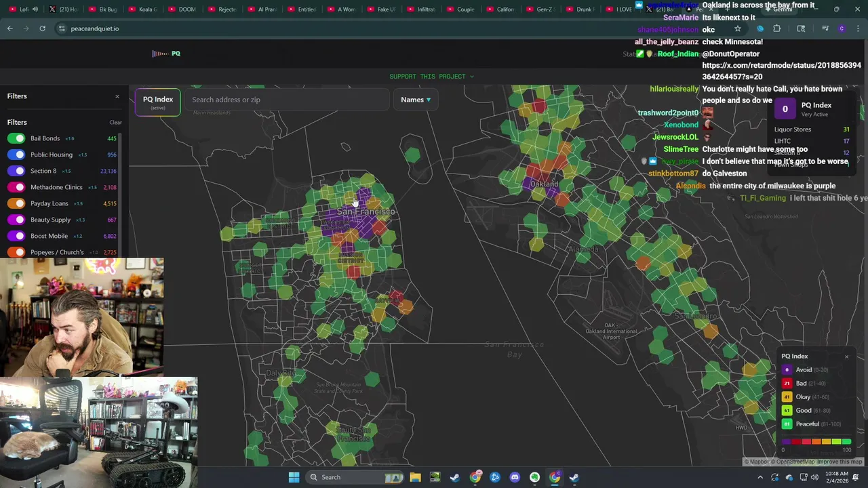Open the taskbar clock showing 10:48 AM
The height and width of the screenshot is (488, 868).
coord(838,477)
